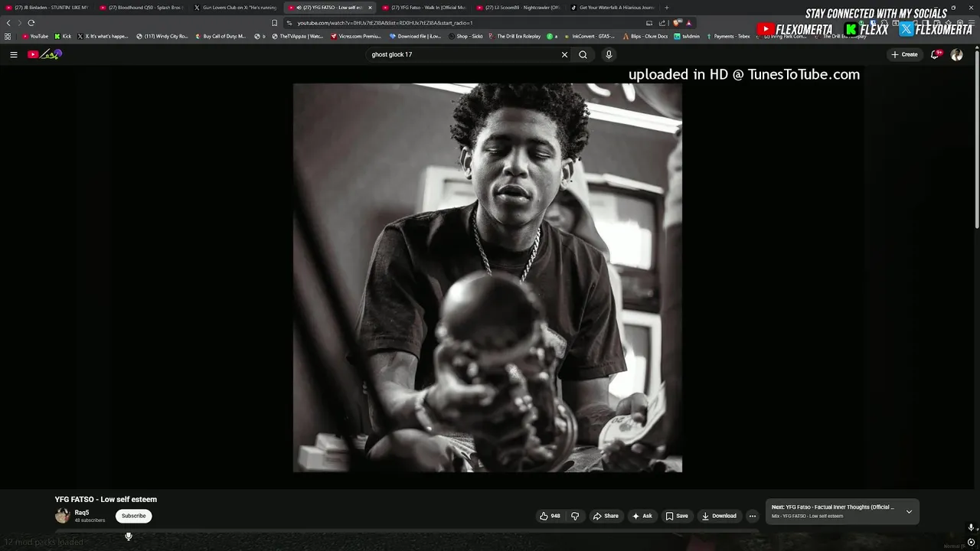Open the Brave Shields lion icon

pos(677,23)
